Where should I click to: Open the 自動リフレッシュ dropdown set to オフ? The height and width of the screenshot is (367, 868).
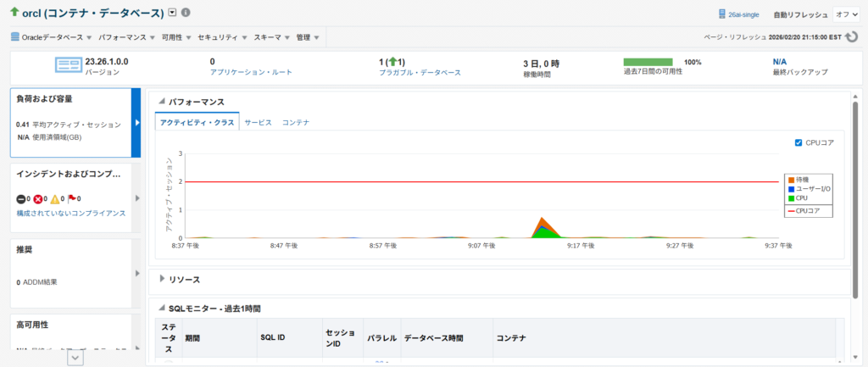(x=846, y=14)
